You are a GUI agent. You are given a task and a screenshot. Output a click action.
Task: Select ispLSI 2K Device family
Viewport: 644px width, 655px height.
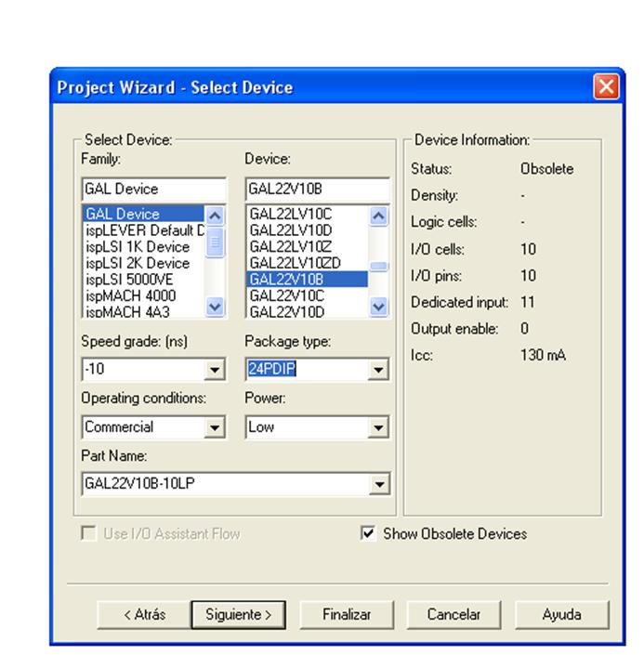point(143,263)
